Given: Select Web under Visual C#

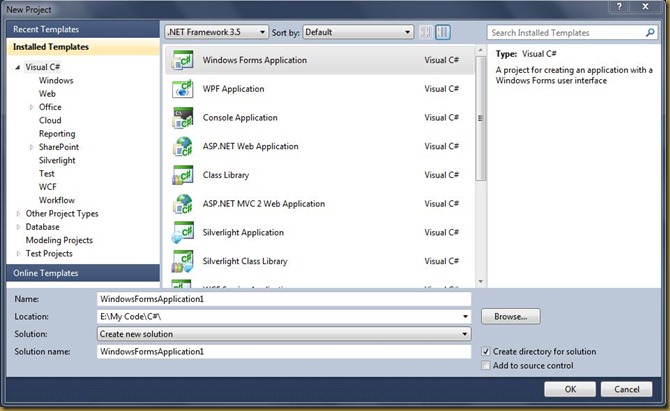Looking at the screenshot, I should [47, 94].
